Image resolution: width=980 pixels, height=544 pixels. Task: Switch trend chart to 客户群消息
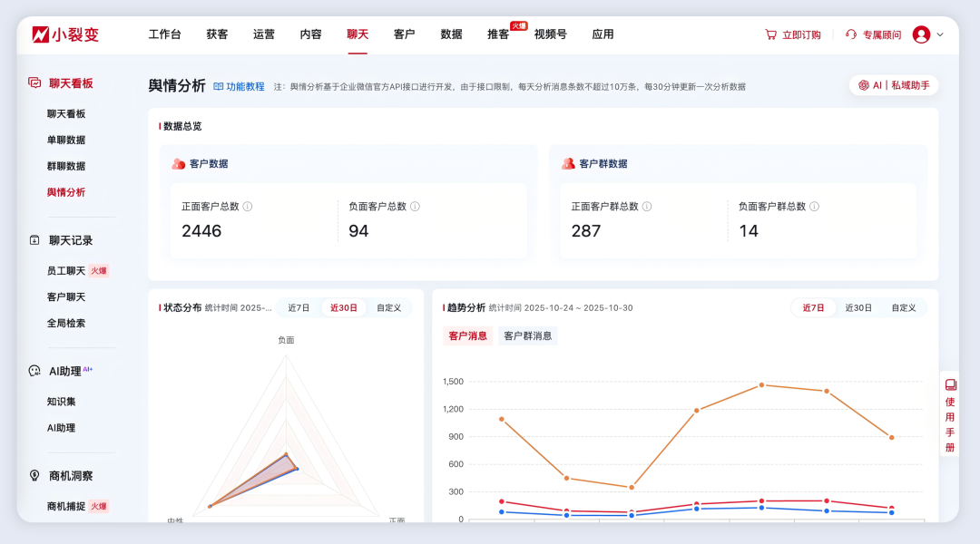527,335
